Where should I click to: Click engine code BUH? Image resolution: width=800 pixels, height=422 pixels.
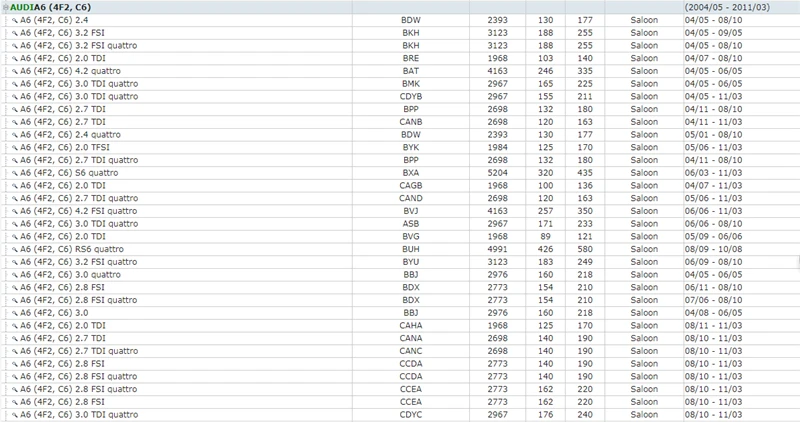[x=411, y=250]
